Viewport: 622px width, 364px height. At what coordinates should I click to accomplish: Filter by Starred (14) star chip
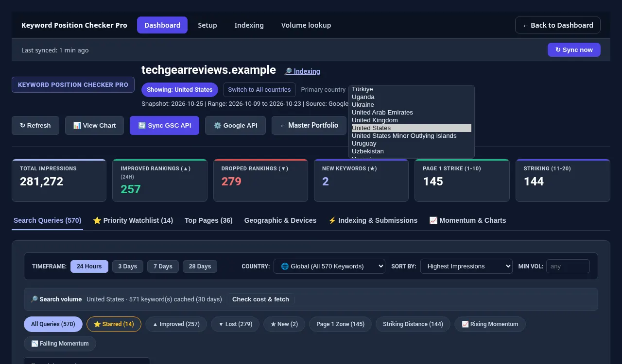(114, 324)
